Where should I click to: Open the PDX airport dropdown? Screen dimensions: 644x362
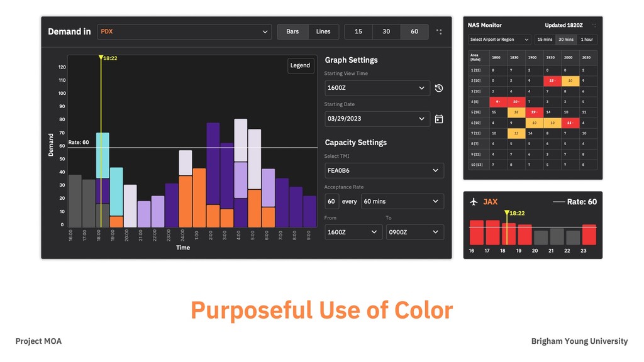tap(184, 31)
